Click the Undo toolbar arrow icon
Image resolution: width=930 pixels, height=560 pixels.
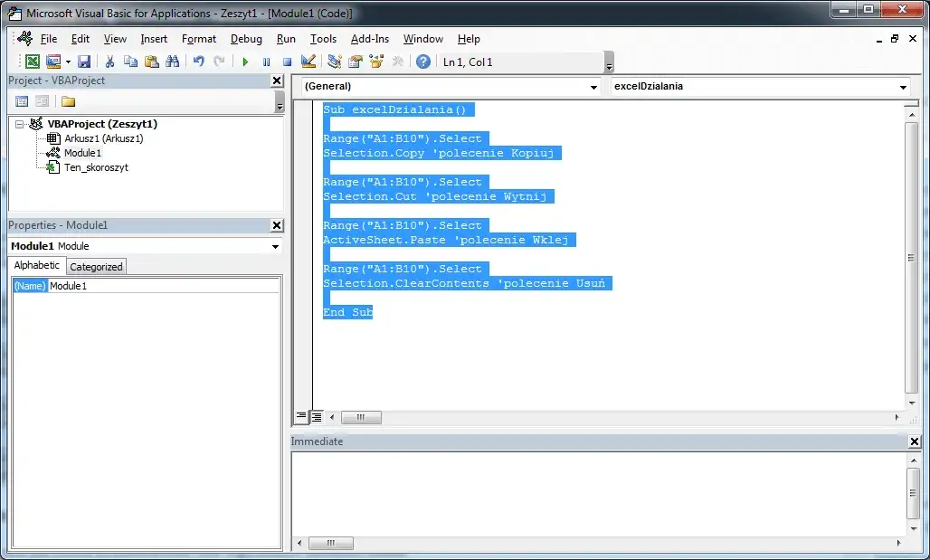point(198,61)
